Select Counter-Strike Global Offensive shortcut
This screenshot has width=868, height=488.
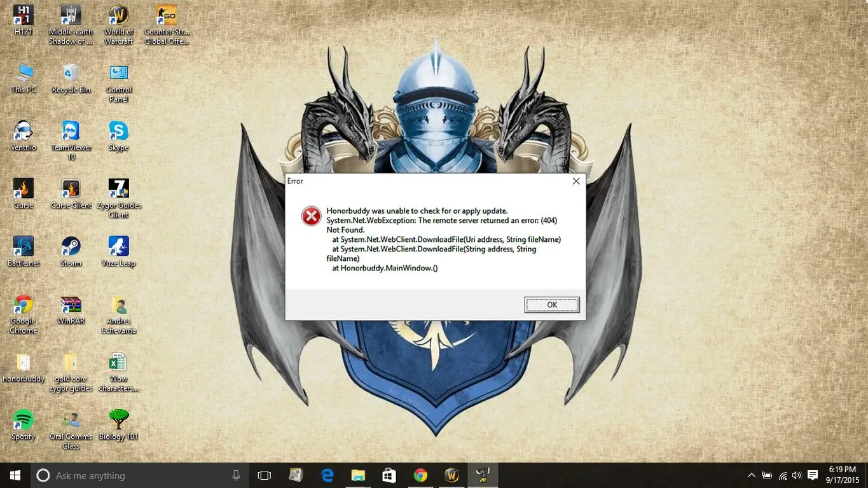tap(167, 25)
